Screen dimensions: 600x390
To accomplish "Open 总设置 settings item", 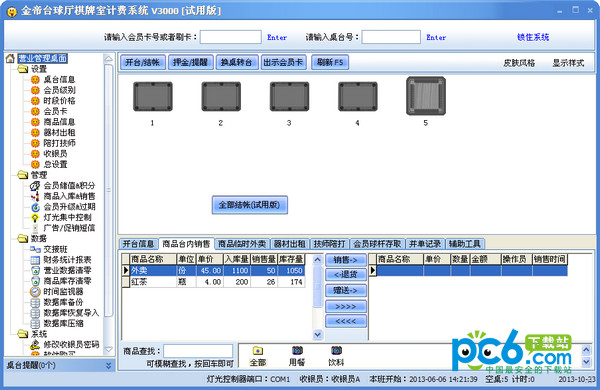I will coord(55,164).
